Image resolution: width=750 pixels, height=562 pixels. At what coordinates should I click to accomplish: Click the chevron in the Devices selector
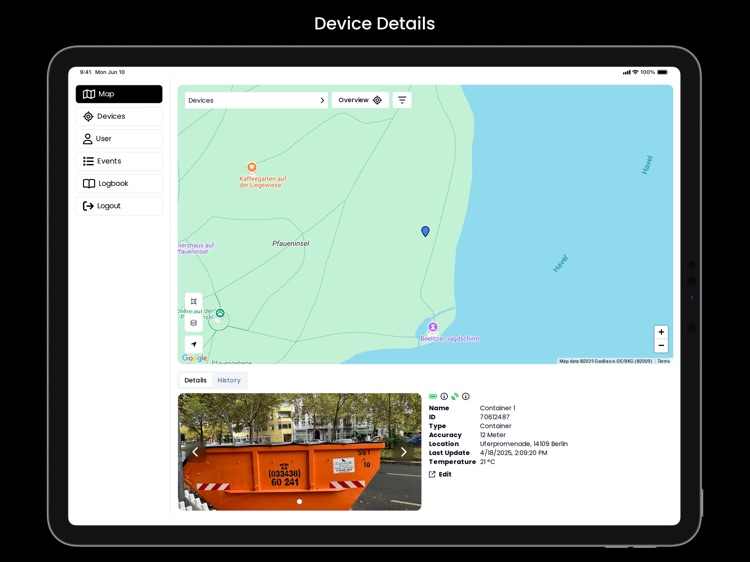[322, 100]
